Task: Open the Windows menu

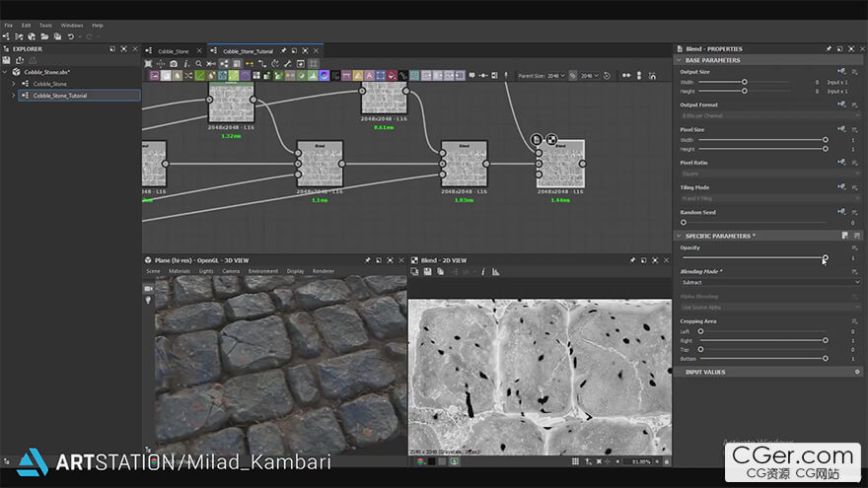Action: [x=72, y=26]
